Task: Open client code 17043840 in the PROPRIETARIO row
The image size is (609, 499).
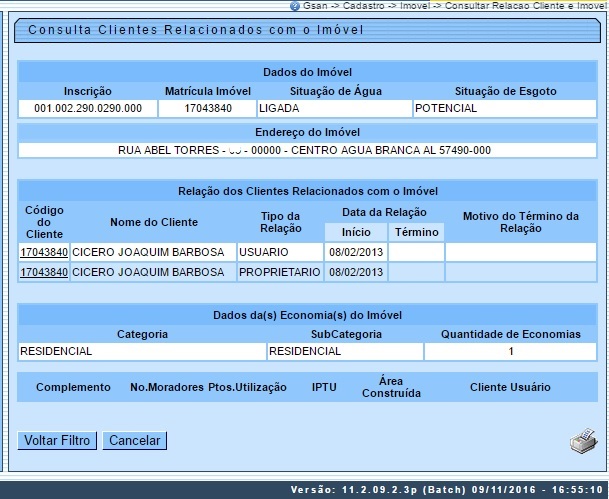Action: click(44, 272)
